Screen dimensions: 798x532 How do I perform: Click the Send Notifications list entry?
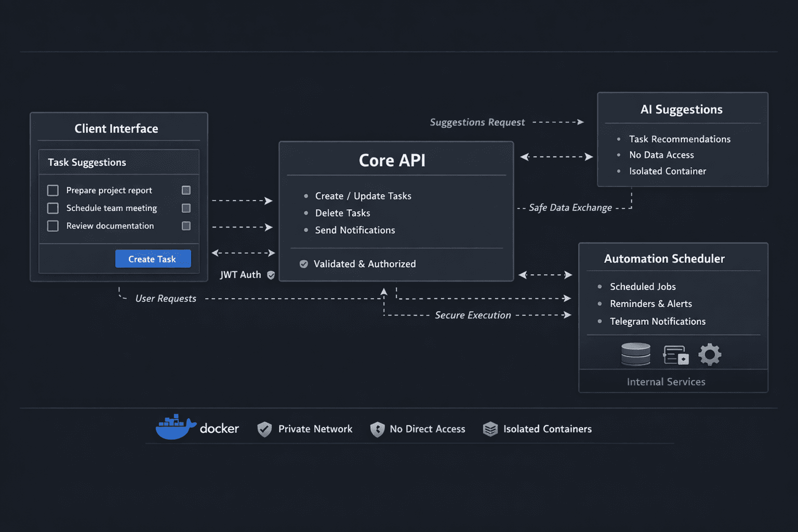coord(355,230)
